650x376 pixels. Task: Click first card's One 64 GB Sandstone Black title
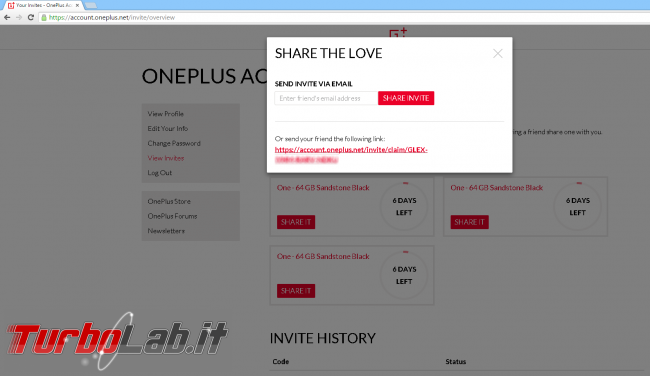pyautogui.click(x=323, y=188)
